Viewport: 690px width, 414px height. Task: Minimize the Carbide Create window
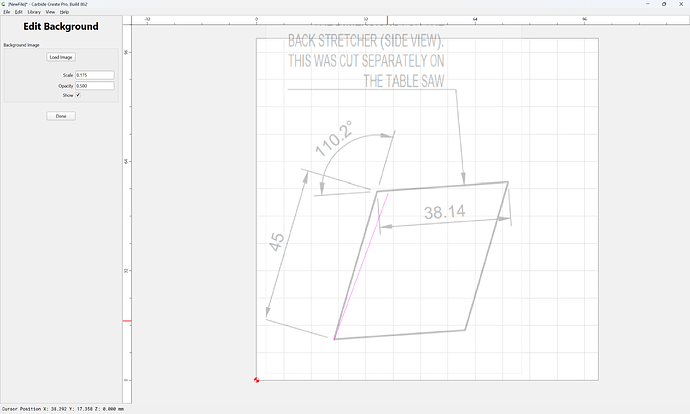647,4
